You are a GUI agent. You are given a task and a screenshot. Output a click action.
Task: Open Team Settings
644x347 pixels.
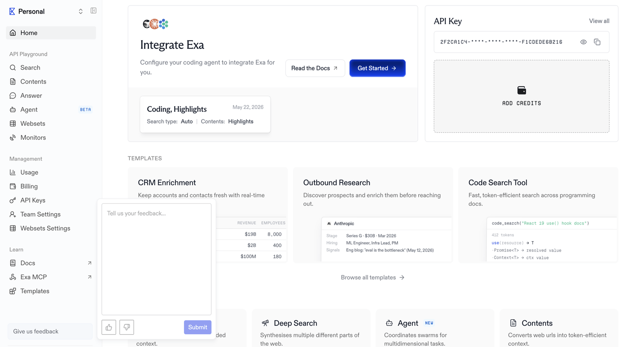tap(51, 214)
